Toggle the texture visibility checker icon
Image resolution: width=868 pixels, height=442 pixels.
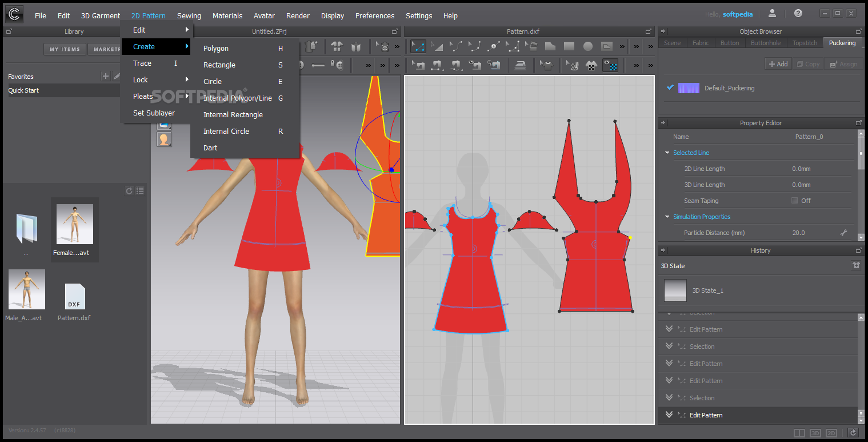point(610,65)
